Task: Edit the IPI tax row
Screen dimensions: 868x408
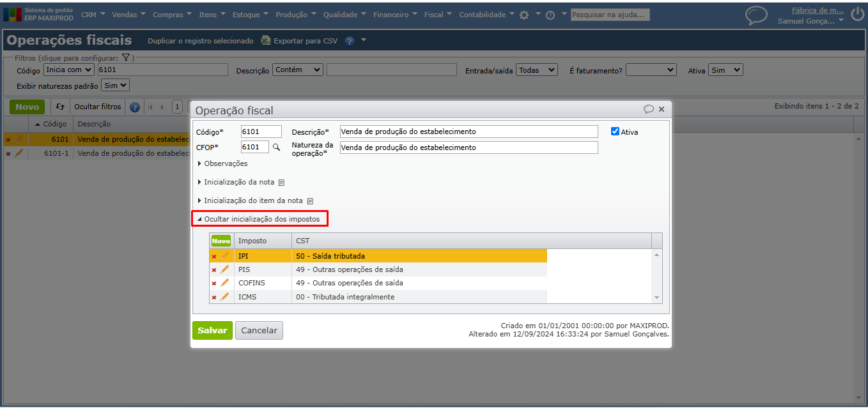Action: point(224,256)
